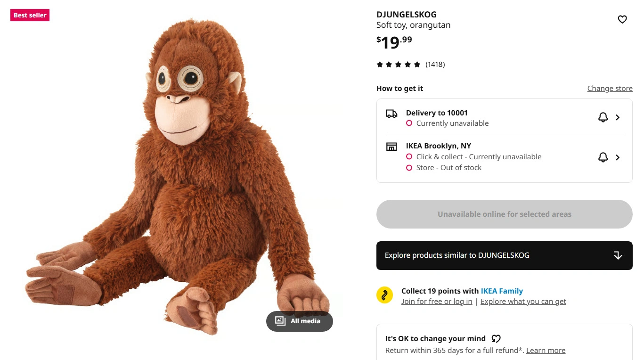Click the delivery truck icon
The width and height of the screenshot is (644, 360).
click(x=391, y=114)
